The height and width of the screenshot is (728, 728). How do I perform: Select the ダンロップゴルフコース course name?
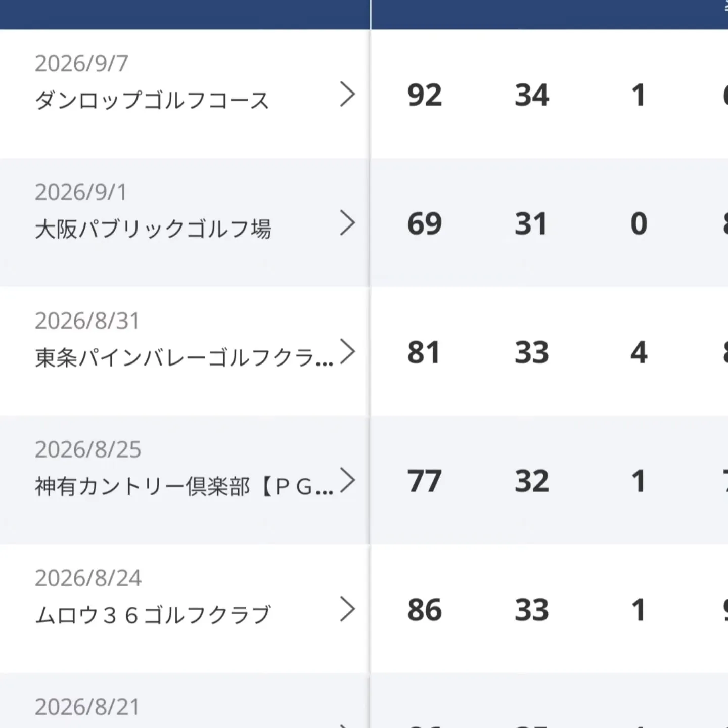click(152, 100)
